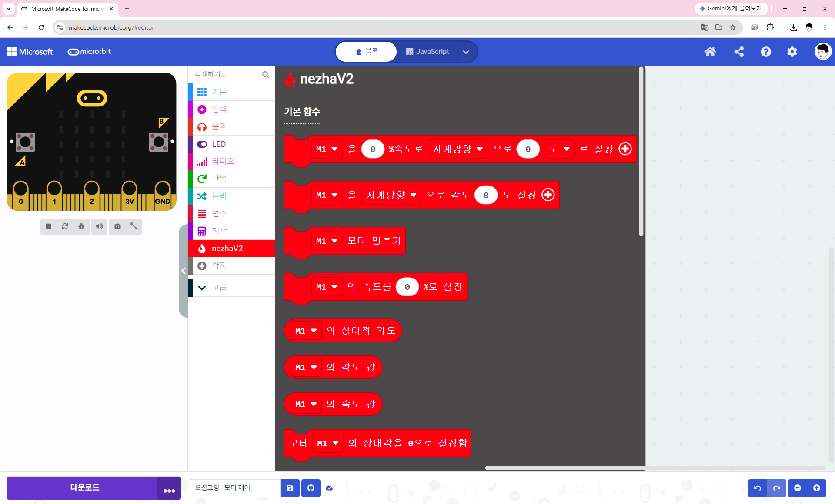Redo the last action
Screen dimensions: 835x504
point(777,488)
